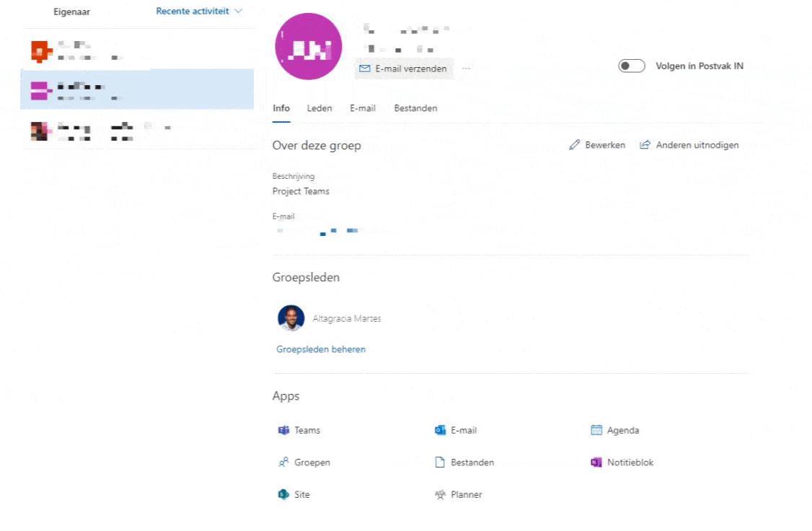Click the pink group avatar circle

[308, 45]
